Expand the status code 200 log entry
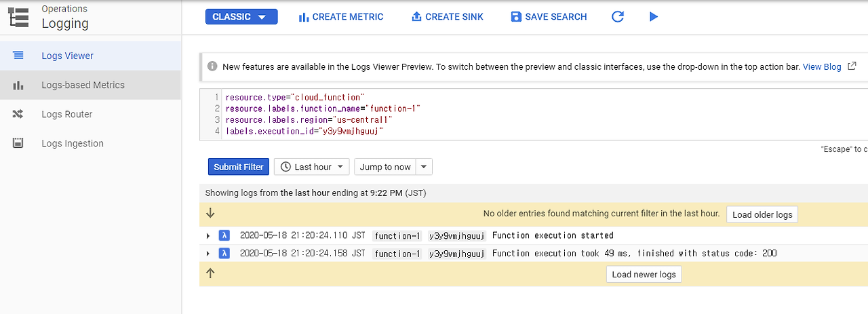868x314 pixels. 208,254
